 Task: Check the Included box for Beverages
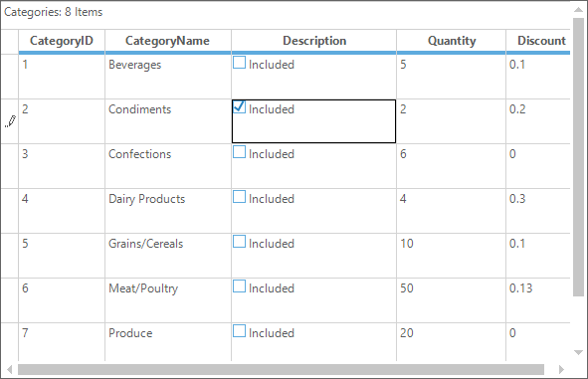[x=239, y=63]
